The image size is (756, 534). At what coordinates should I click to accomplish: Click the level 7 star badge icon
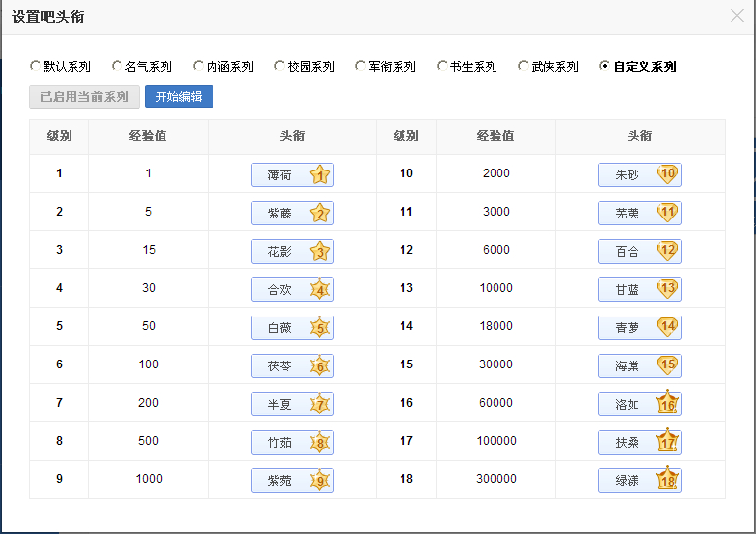click(x=320, y=404)
